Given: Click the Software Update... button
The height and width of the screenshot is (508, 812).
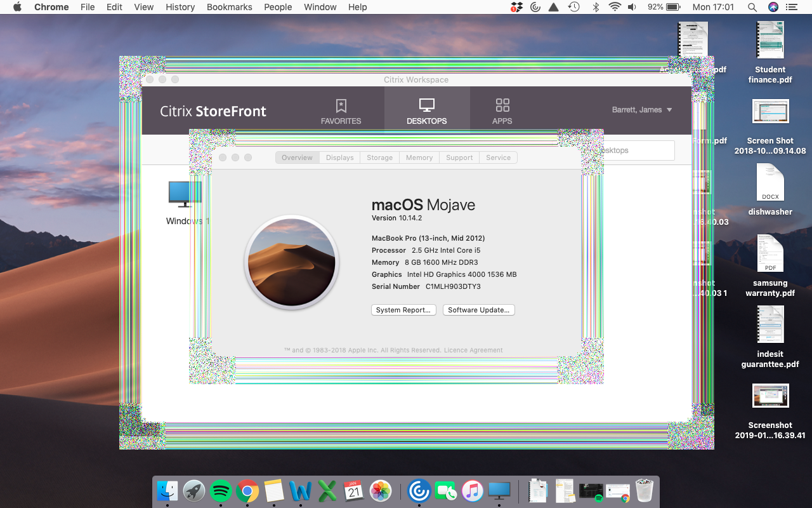Looking at the screenshot, I should point(478,310).
